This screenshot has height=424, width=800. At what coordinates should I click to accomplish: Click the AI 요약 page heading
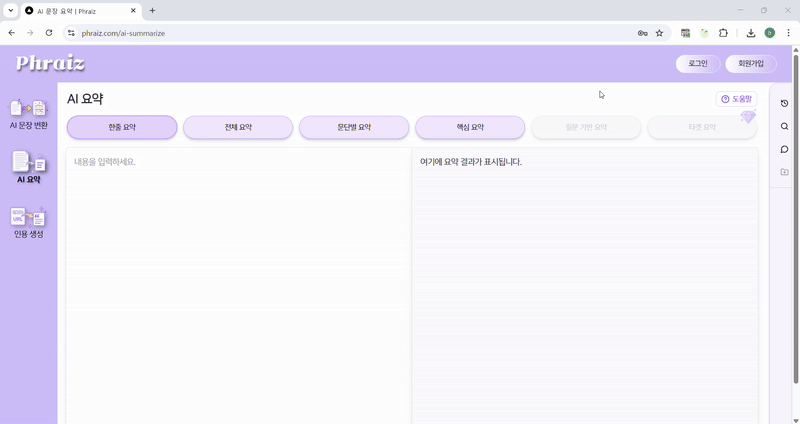point(85,98)
